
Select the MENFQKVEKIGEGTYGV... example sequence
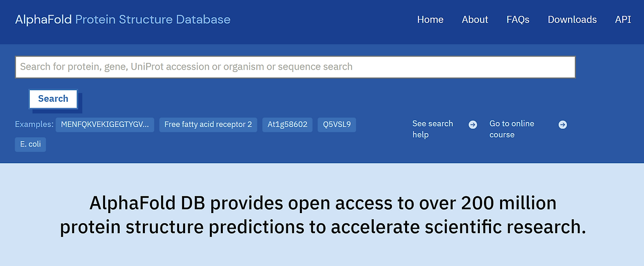pyautogui.click(x=105, y=124)
